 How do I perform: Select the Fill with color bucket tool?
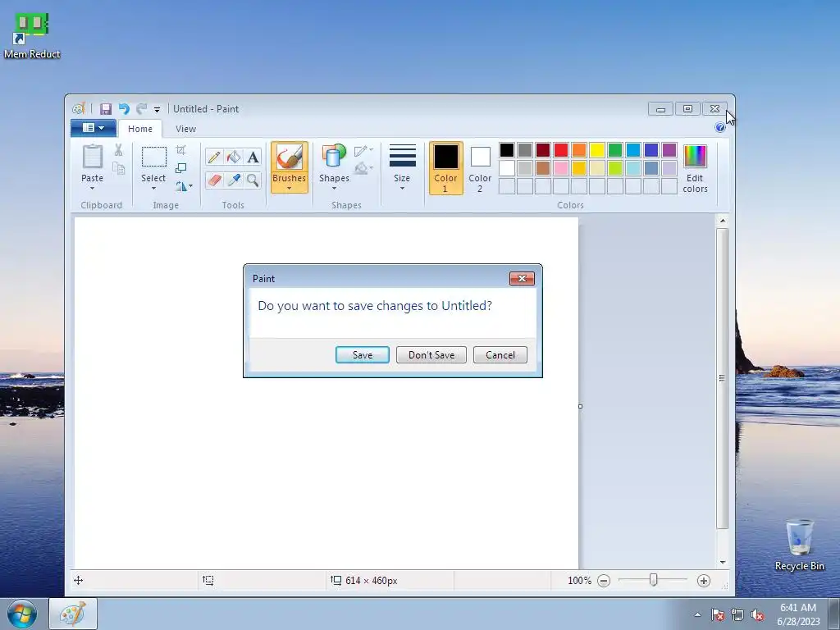tap(234, 157)
